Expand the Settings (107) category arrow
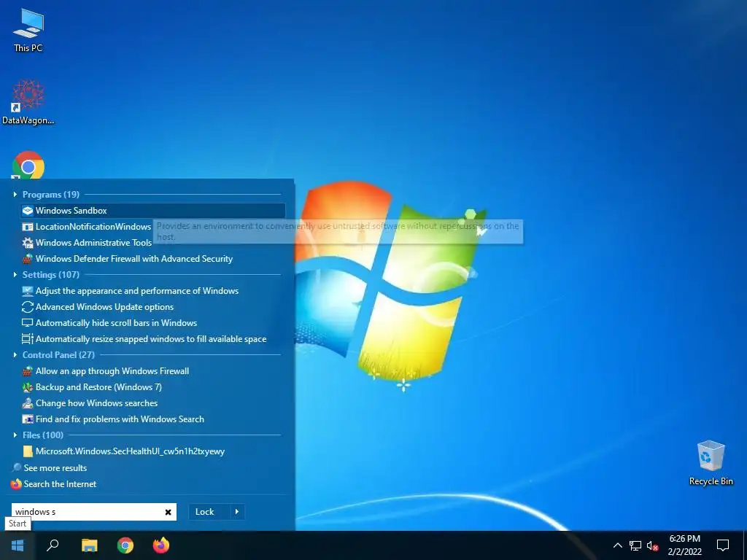The image size is (747, 560). 15,275
